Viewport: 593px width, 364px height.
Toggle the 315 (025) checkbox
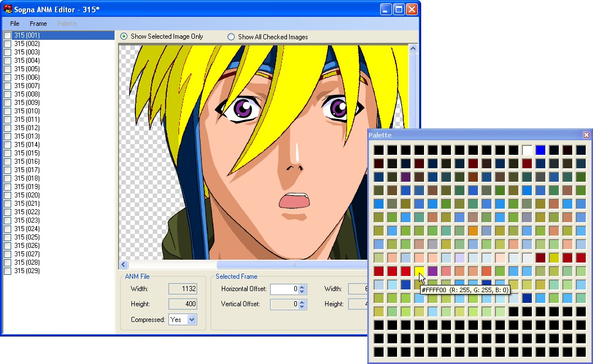tap(7, 237)
